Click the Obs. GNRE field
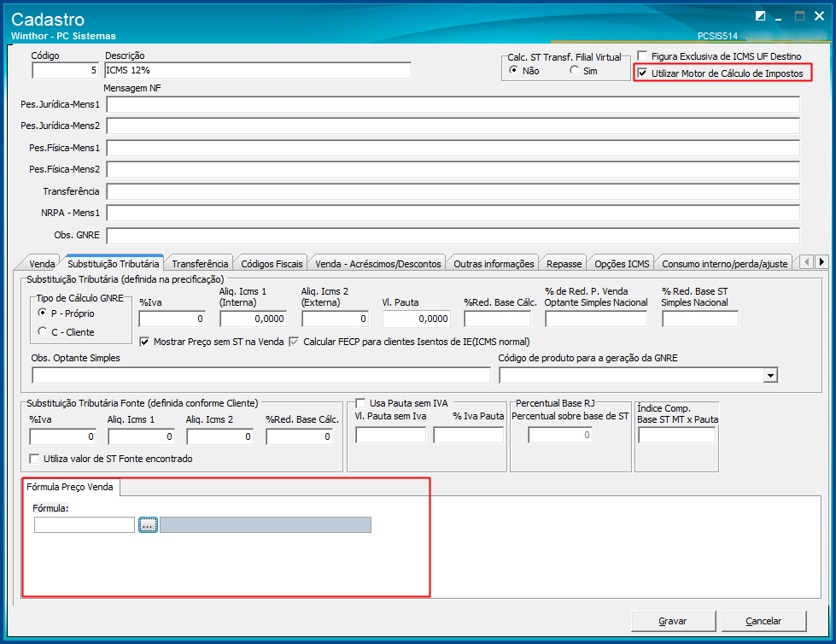This screenshot has width=836, height=644. 453,235
